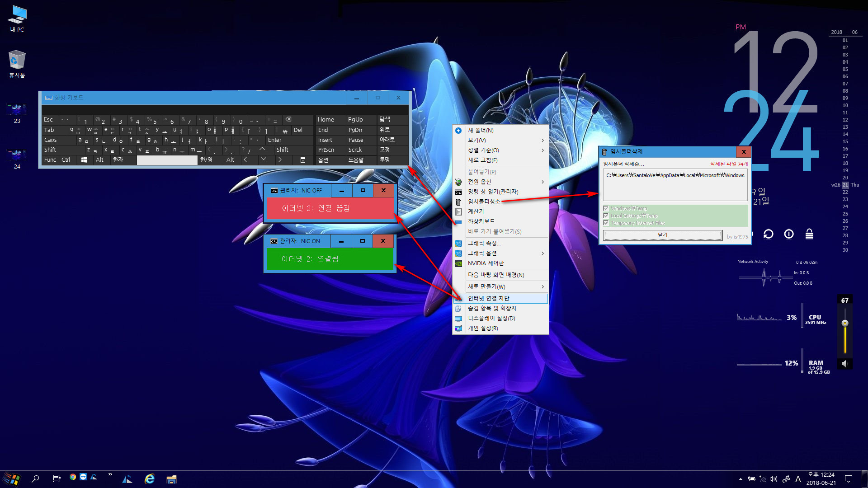The width and height of the screenshot is (868, 488).
Task: Click the Windows logo key on the on-screen keyboard
Action: 84,160
